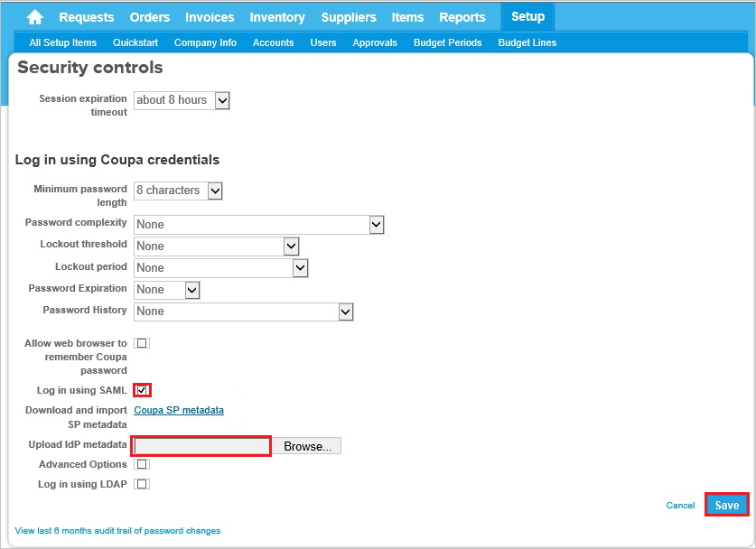Click the Save button
Viewport: 756px width, 549px height.
[x=726, y=505]
